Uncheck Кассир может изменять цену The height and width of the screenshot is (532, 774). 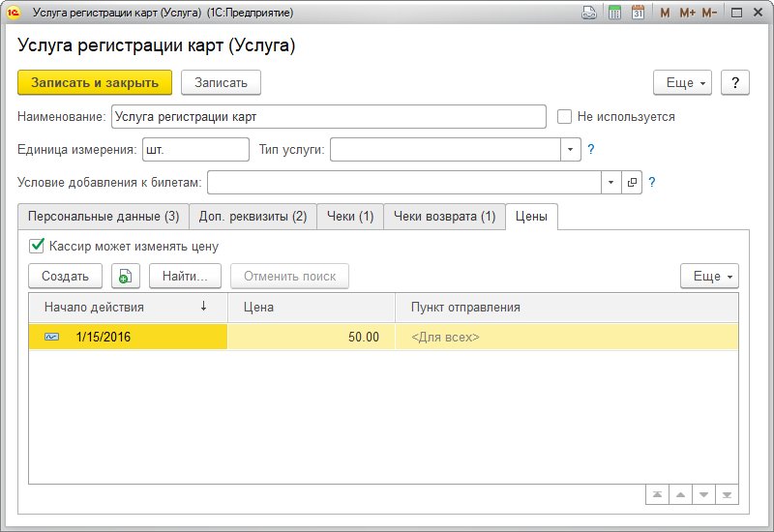(x=38, y=246)
